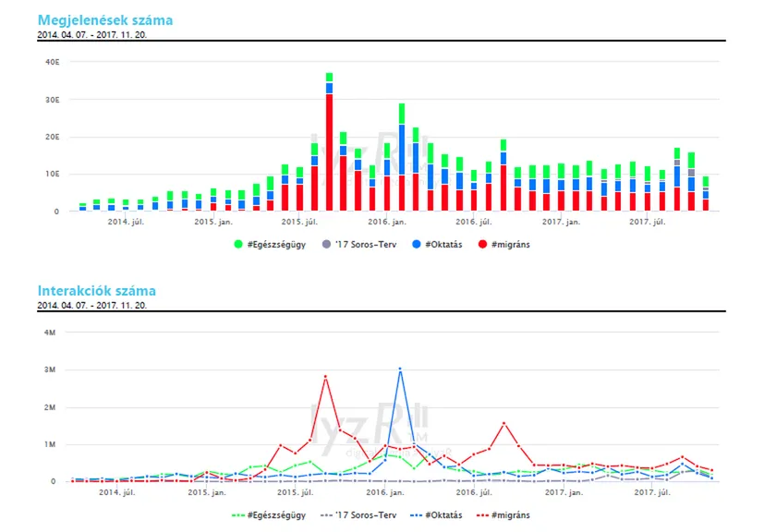Click the blue 3M peak data point
Screen dimensions: 764x532
coord(400,369)
